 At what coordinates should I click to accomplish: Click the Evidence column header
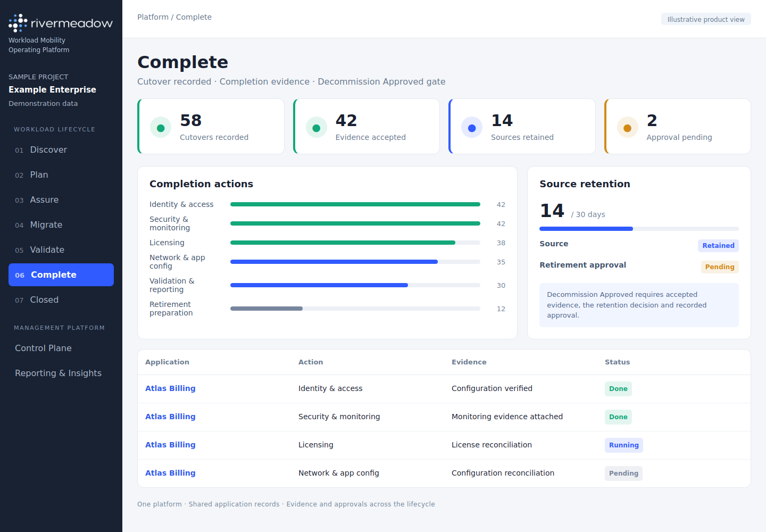(x=469, y=362)
